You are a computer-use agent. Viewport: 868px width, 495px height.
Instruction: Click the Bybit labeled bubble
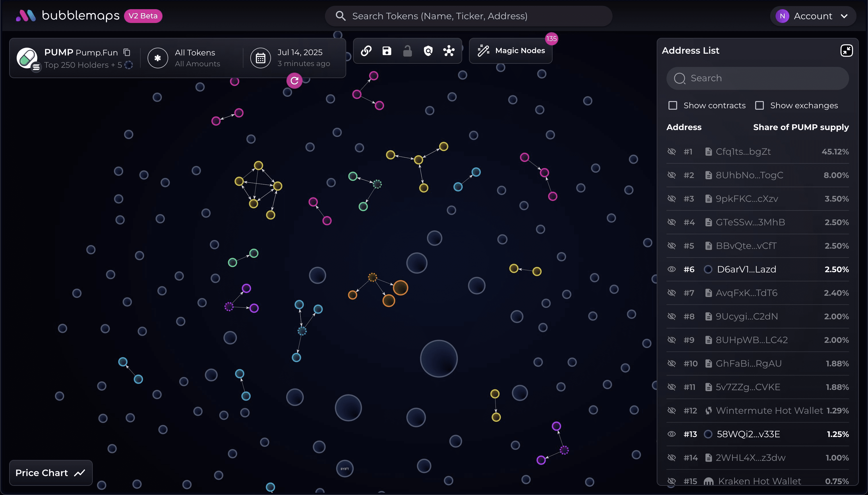pyautogui.click(x=345, y=469)
